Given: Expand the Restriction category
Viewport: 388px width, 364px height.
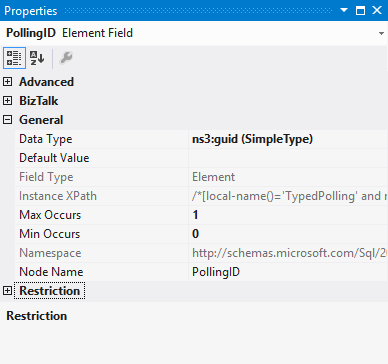Looking at the screenshot, I should [7, 291].
